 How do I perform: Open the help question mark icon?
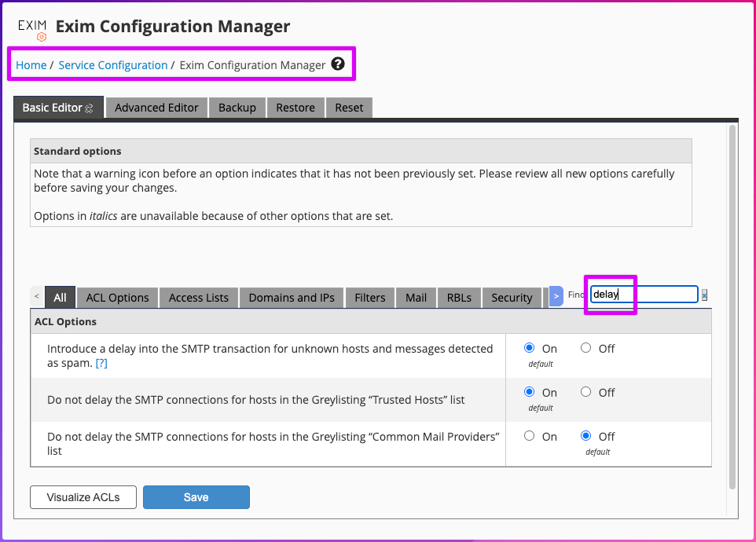338,64
